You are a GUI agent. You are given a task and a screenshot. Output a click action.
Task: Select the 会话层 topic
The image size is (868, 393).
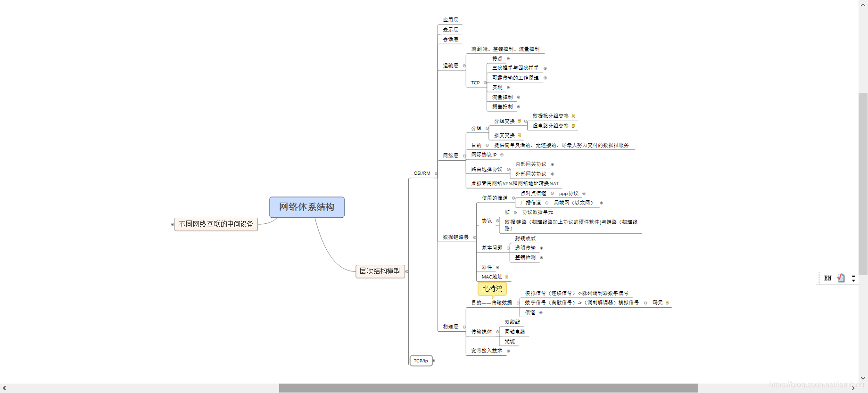tap(451, 39)
